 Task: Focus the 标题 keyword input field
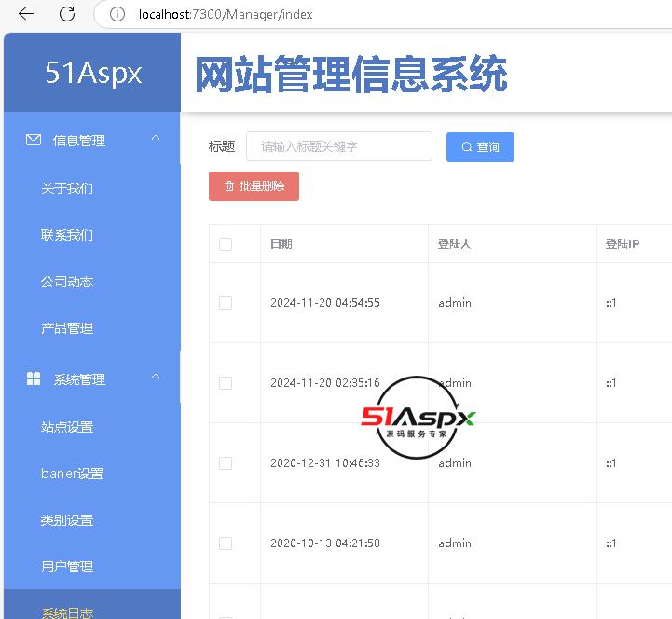pyautogui.click(x=339, y=146)
